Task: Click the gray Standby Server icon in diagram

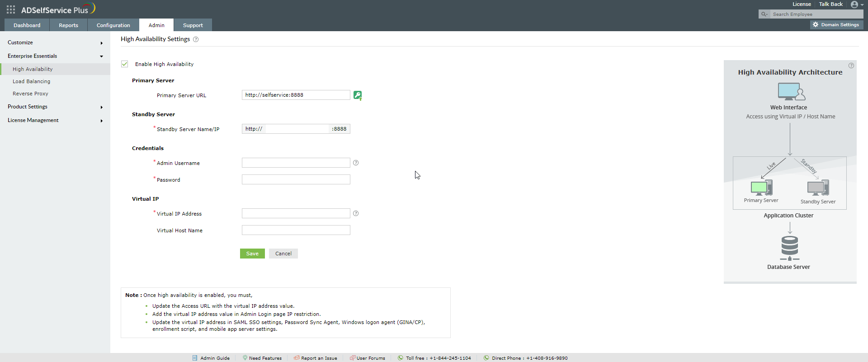Action: [x=818, y=188]
